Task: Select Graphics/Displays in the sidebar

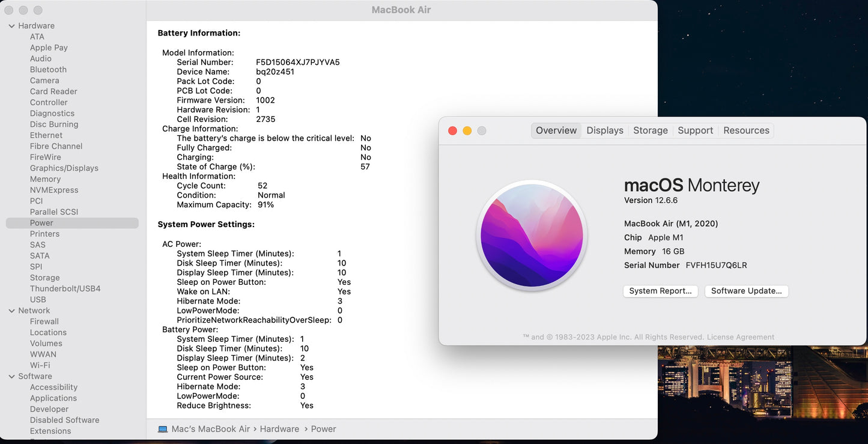Action: click(64, 168)
